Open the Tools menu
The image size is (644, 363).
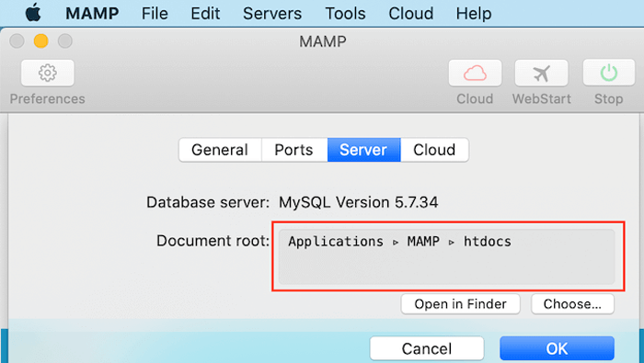345,14
